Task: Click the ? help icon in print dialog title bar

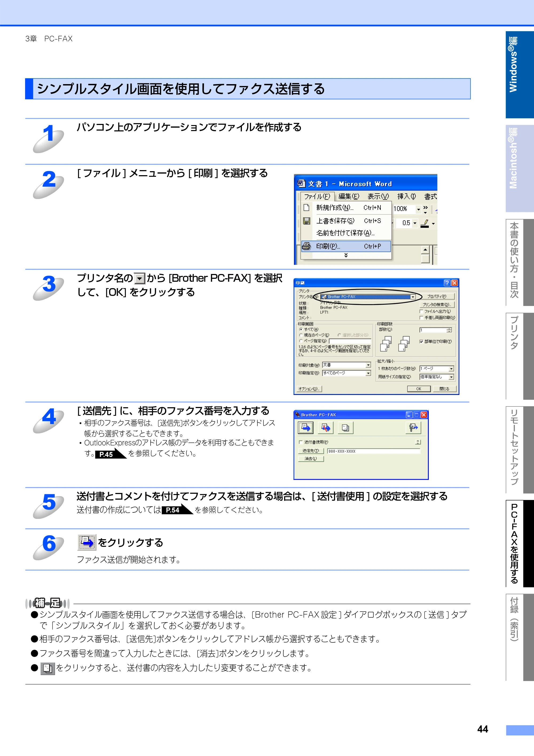Action: pos(447,283)
